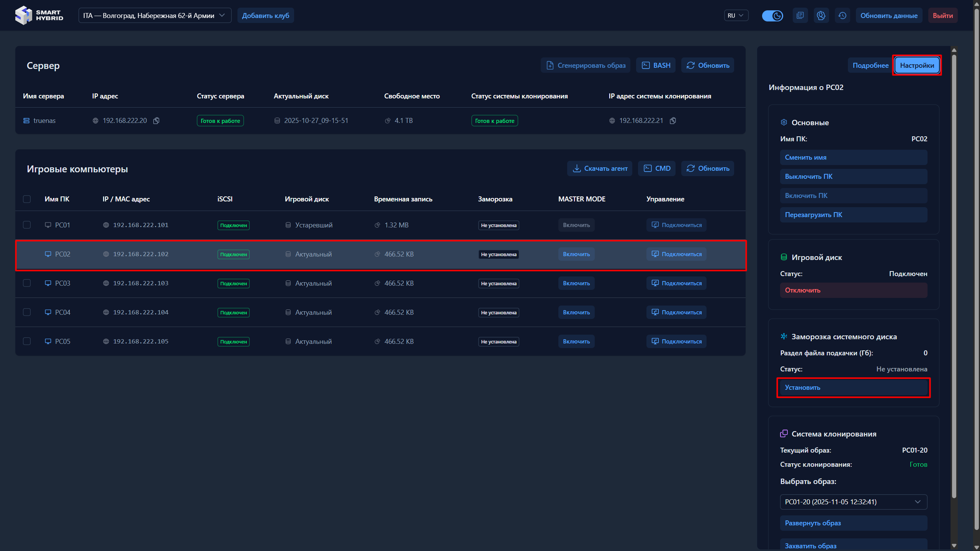Viewport: 980px width, 551px height.
Task: Open the documentation pages icon in header
Action: click(x=800, y=16)
